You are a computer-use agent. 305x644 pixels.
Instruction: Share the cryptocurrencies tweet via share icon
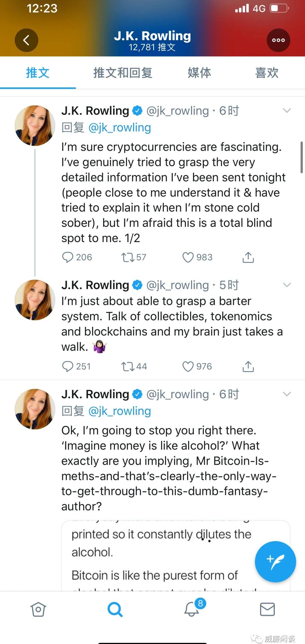tap(248, 257)
